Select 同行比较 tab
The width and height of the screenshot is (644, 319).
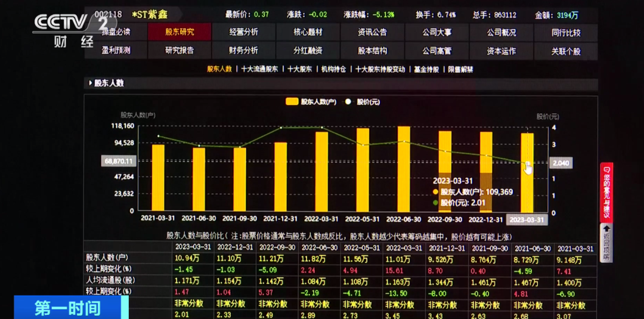(566, 32)
